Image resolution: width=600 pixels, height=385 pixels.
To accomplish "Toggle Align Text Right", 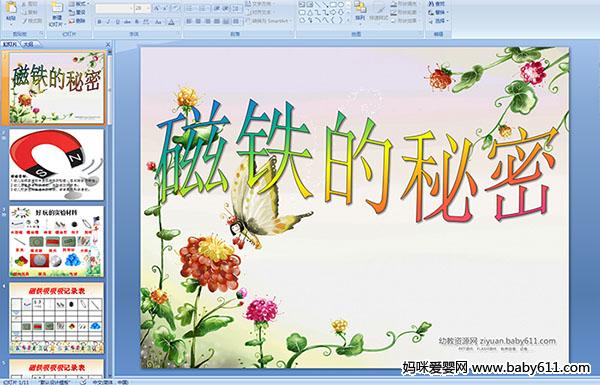I will (207, 21).
